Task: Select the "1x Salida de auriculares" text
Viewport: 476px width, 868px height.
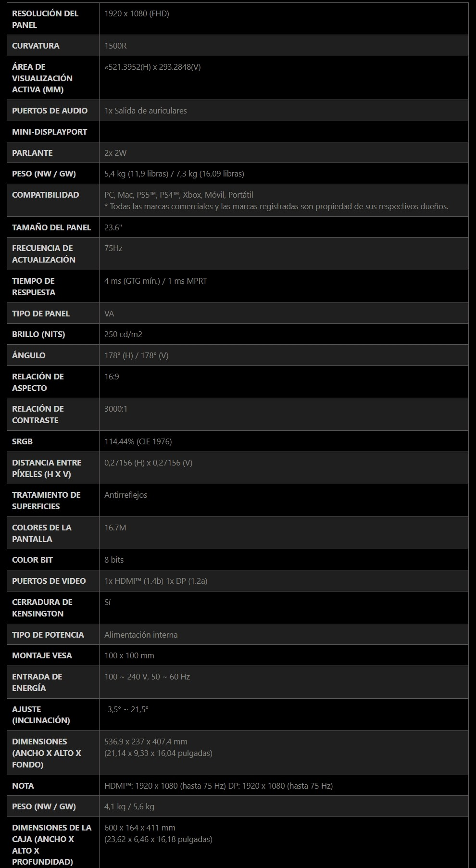Action: (145, 111)
